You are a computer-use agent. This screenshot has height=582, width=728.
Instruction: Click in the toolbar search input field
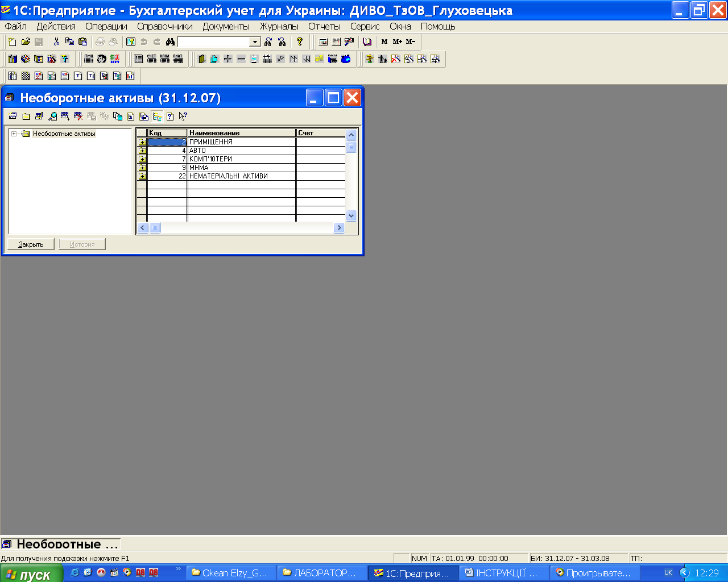click(x=214, y=42)
